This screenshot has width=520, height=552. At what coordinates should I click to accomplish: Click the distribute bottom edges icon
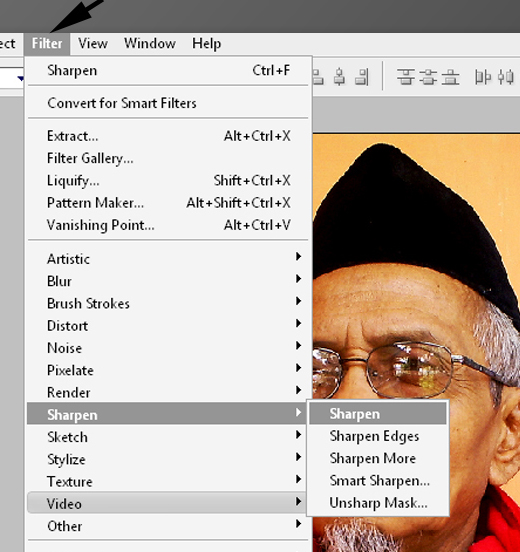[x=450, y=77]
